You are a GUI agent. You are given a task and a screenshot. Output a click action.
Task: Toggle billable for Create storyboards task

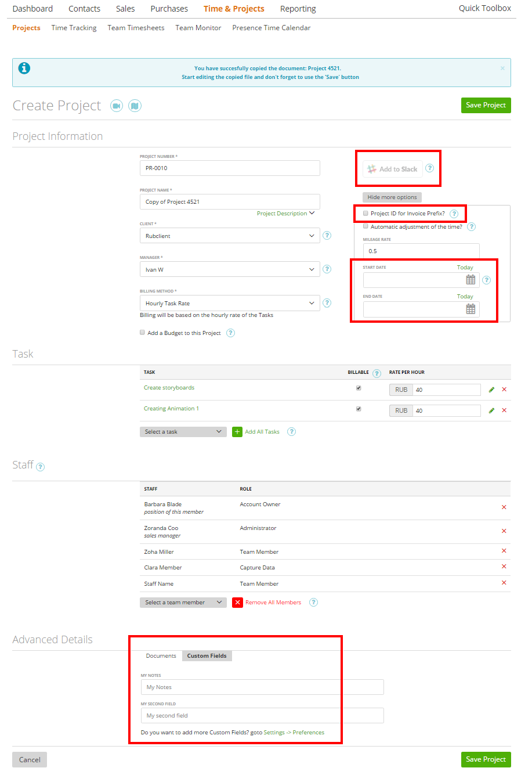(x=359, y=388)
